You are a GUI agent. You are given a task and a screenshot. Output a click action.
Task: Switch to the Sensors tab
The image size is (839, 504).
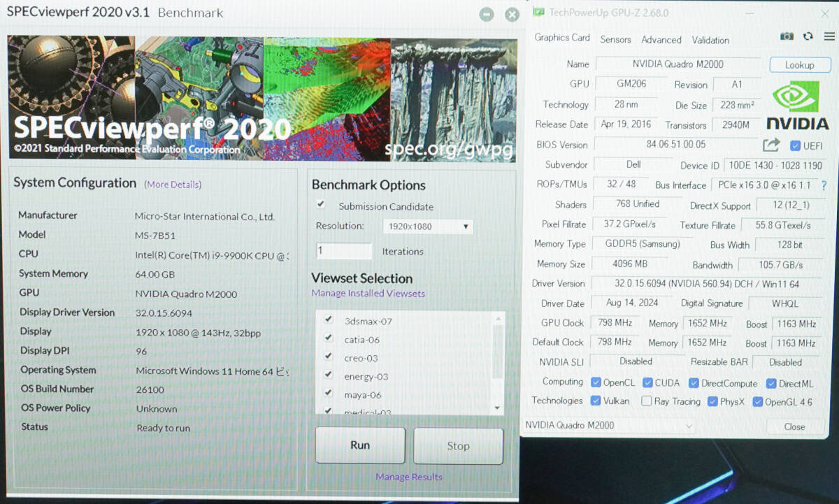[615, 40]
